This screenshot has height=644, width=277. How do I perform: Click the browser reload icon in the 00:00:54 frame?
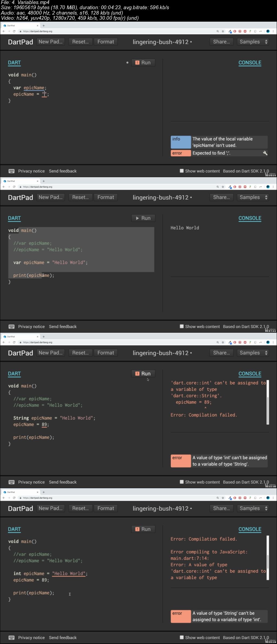pos(14,31)
